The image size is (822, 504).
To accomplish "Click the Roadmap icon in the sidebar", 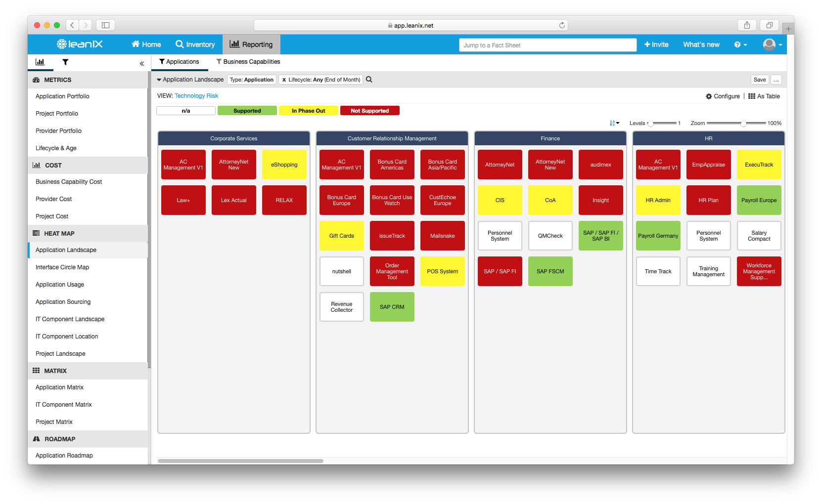I will [36, 438].
